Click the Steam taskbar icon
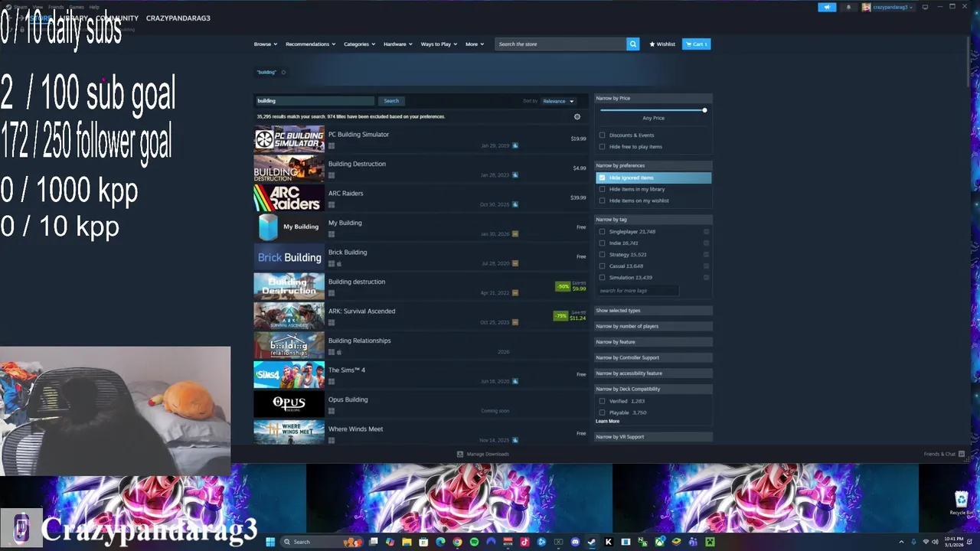 592,542
